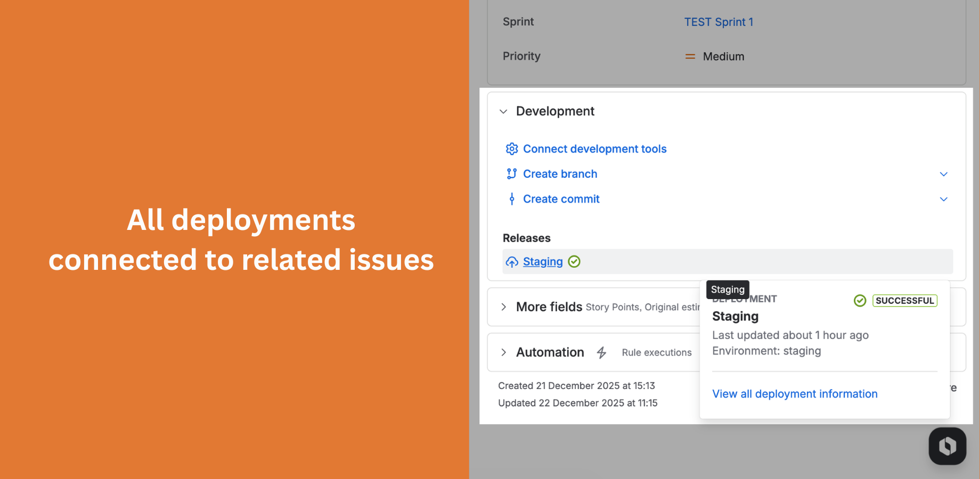
Task: Open the Staging release link
Action: 542,261
